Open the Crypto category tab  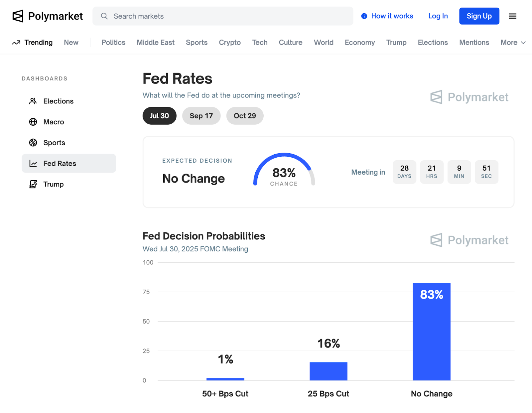point(230,43)
